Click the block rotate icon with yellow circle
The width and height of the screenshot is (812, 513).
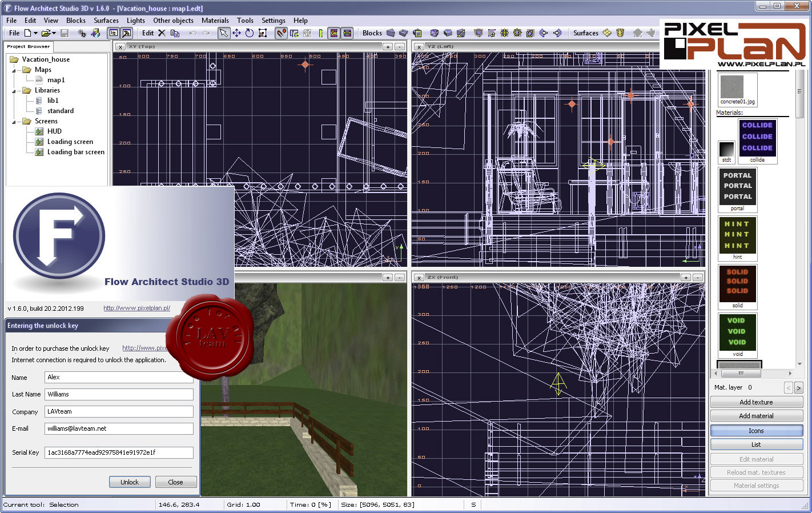pyautogui.click(x=517, y=33)
